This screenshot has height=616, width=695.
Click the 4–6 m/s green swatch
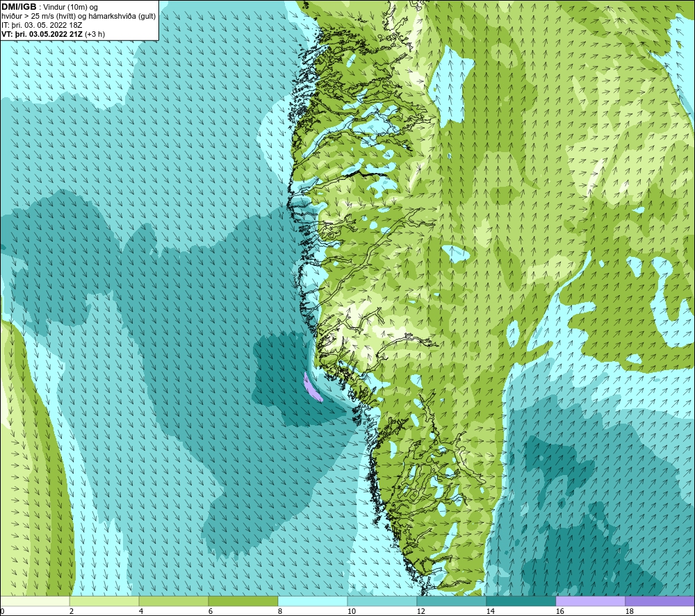(174, 601)
